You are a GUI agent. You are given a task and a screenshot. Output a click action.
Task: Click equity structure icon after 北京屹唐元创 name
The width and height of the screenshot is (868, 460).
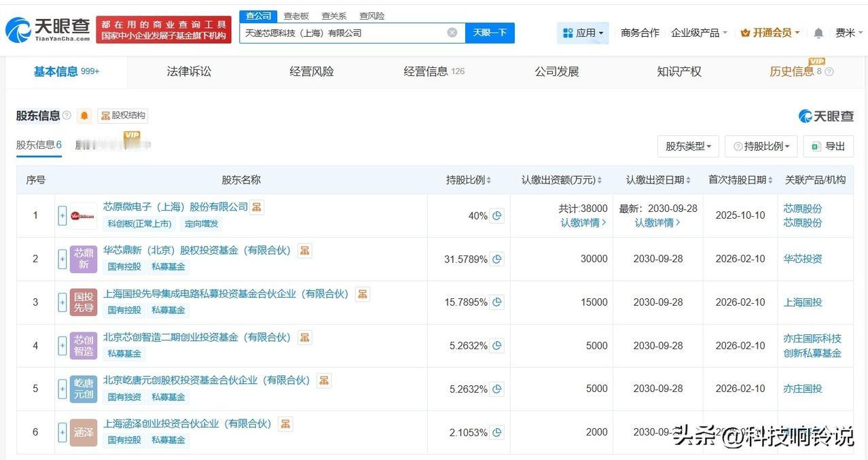[324, 381]
